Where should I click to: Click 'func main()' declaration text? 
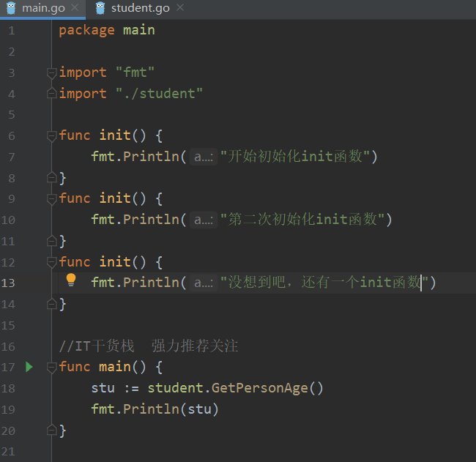coord(103,367)
